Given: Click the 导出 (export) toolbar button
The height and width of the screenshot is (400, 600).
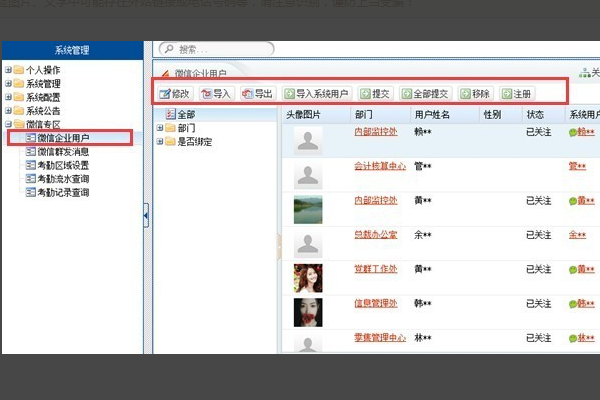Looking at the screenshot, I should 258,94.
